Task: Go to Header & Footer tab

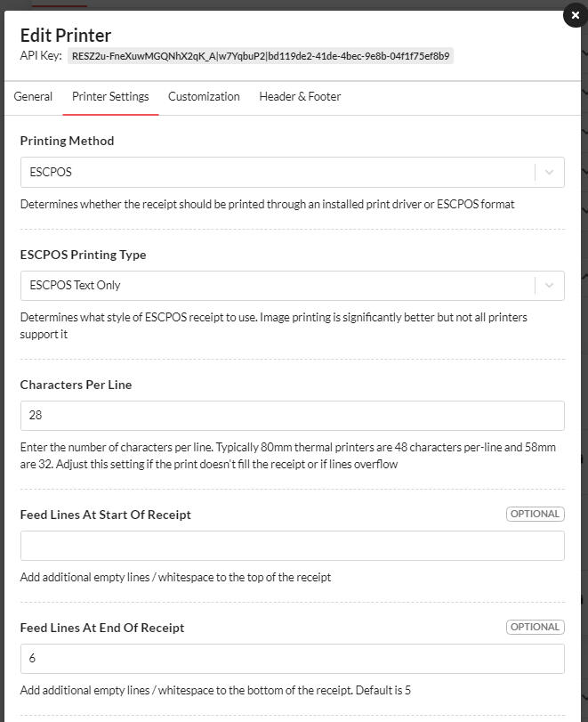Action: pyautogui.click(x=300, y=97)
